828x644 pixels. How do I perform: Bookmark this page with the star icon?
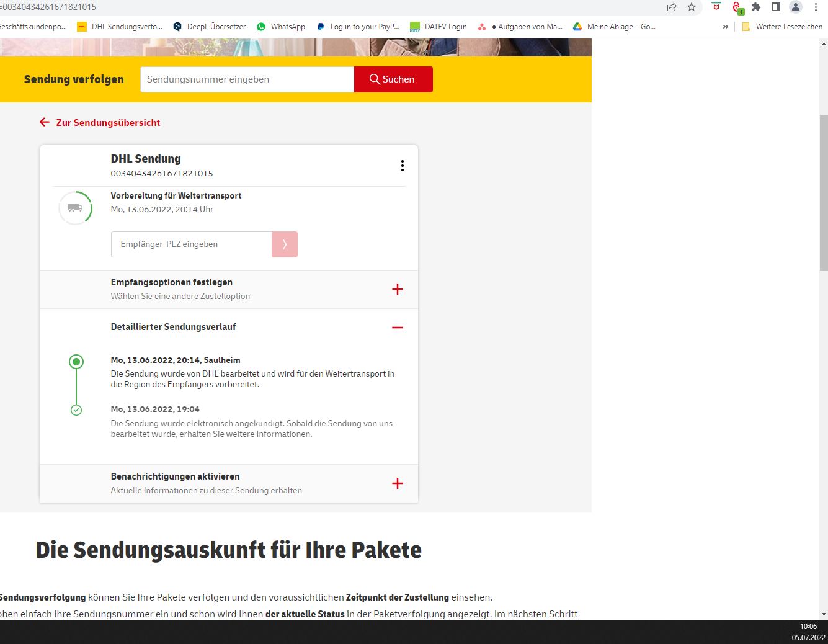tap(692, 7)
